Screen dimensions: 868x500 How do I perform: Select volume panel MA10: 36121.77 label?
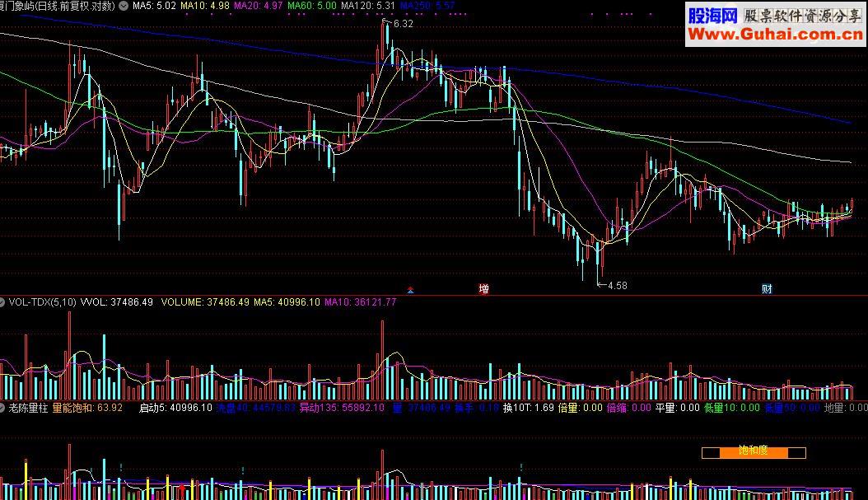coord(361,302)
